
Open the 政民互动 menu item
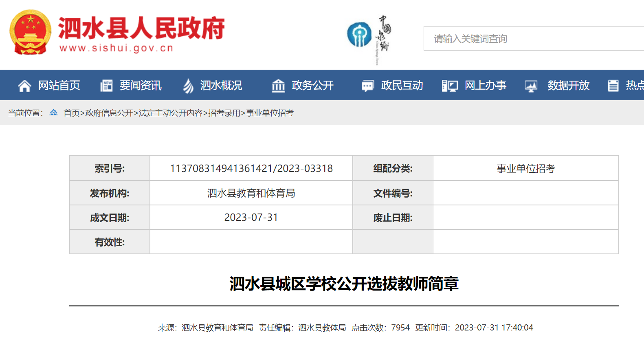(x=402, y=86)
